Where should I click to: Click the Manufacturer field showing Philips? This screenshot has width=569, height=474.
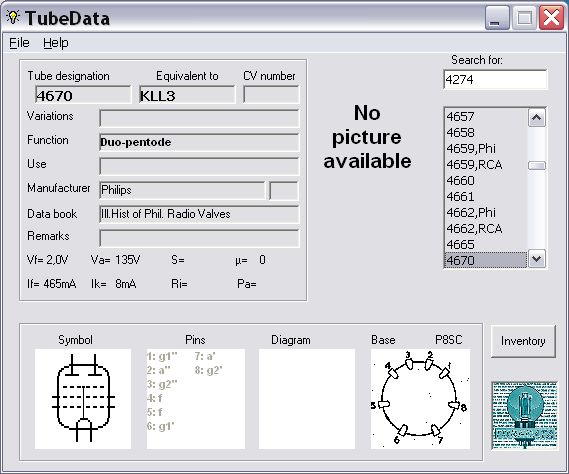tap(182, 190)
